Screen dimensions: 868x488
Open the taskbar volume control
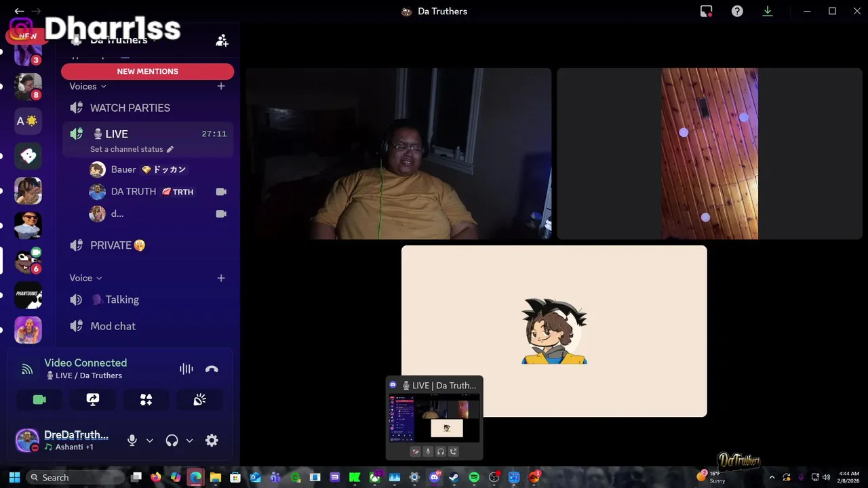coord(826,477)
